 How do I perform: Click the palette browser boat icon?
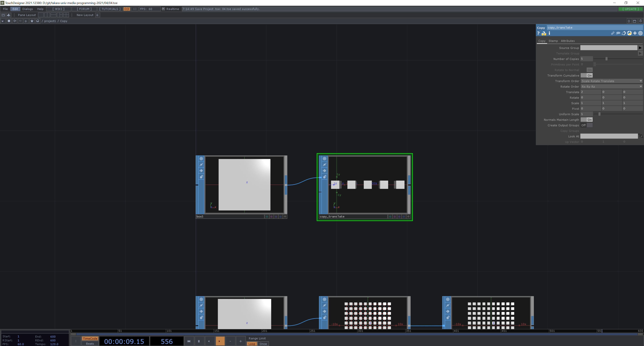pyautogui.click(x=9, y=15)
